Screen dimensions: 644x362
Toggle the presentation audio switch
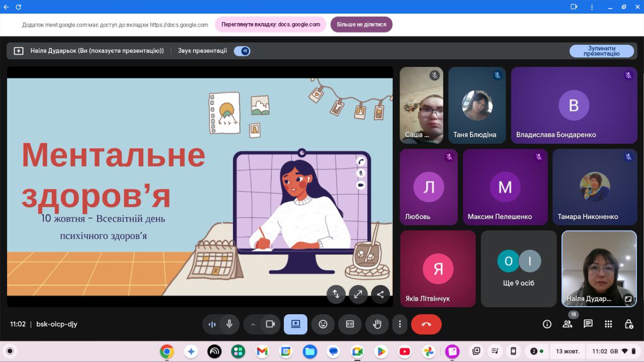coord(242,51)
